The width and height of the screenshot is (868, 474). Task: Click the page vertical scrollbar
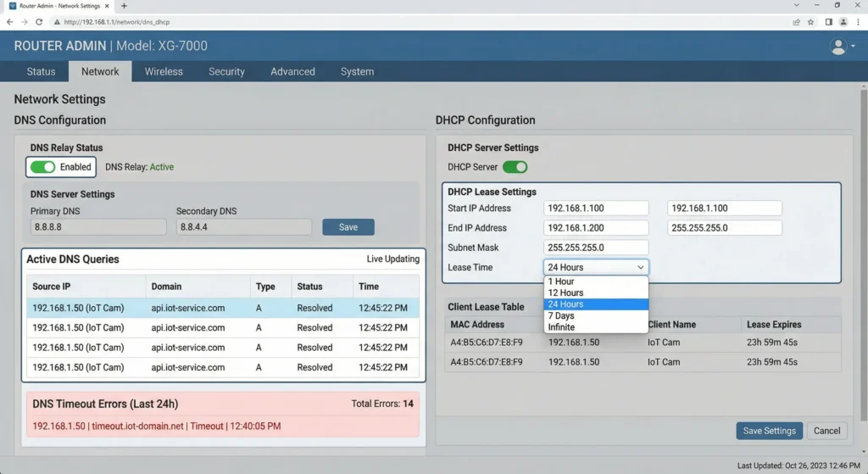864,254
